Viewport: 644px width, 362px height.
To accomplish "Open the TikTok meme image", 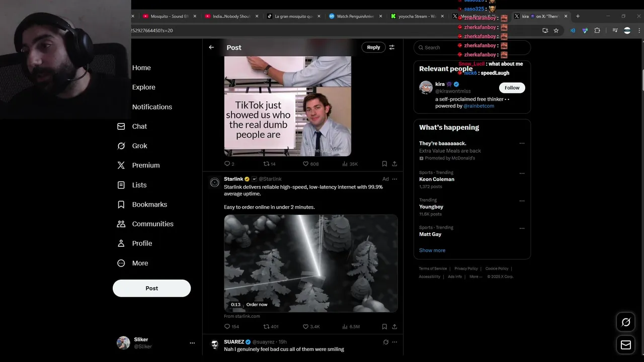I will (x=288, y=106).
